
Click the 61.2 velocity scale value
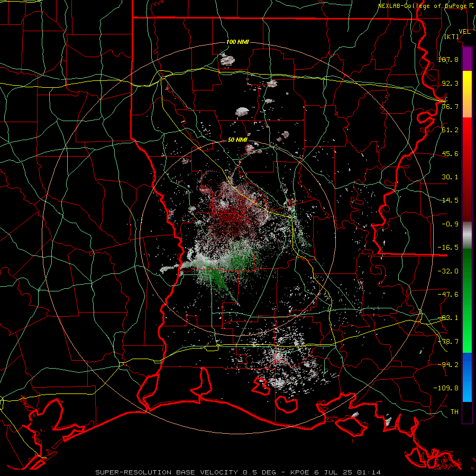tap(450, 130)
